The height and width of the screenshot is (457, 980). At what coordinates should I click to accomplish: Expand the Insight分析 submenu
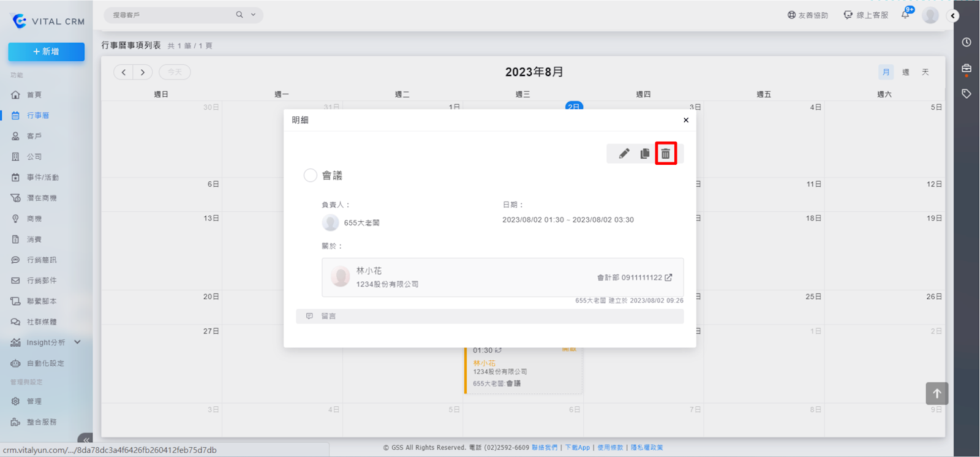[77, 342]
